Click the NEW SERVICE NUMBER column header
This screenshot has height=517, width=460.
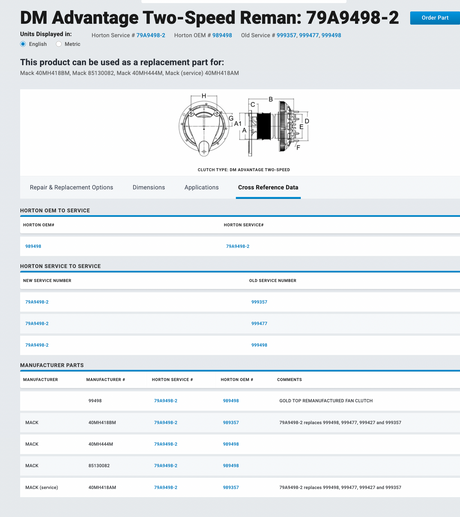click(x=47, y=281)
